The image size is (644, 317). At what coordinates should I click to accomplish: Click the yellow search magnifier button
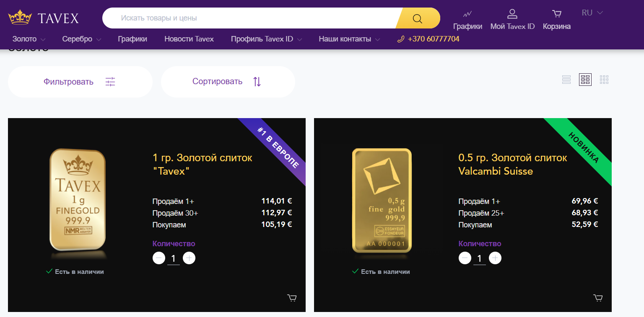point(418,18)
